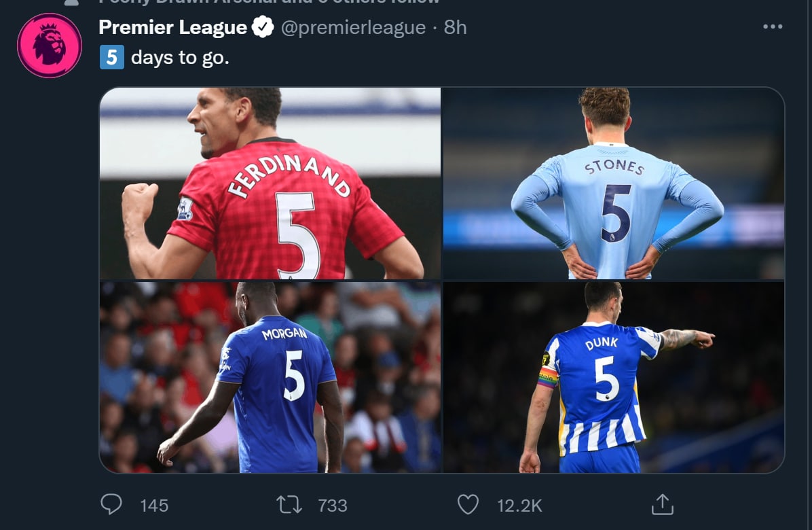Click the reply speech bubble icon
The height and width of the screenshot is (530, 812).
(x=111, y=504)
